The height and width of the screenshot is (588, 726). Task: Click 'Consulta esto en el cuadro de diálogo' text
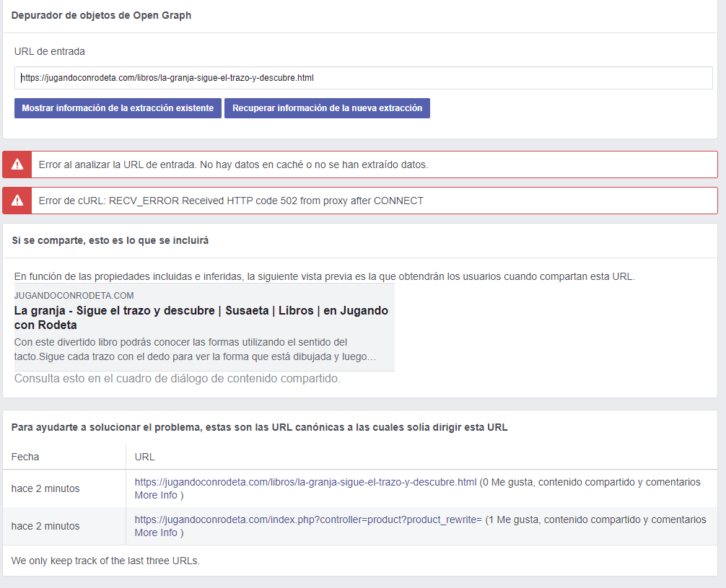pos(177,378)
